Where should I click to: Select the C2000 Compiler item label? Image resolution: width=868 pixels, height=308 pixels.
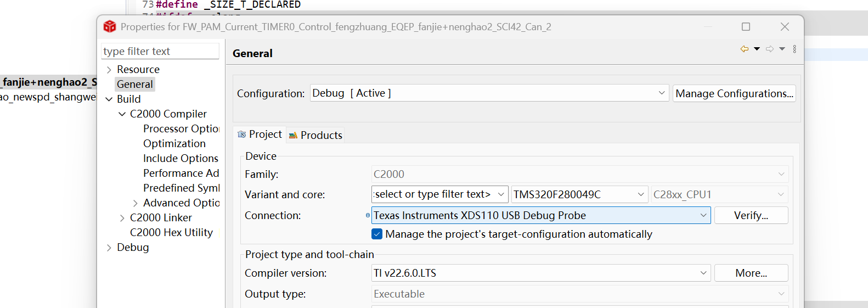pyautogui.click(x=168, y=114)
